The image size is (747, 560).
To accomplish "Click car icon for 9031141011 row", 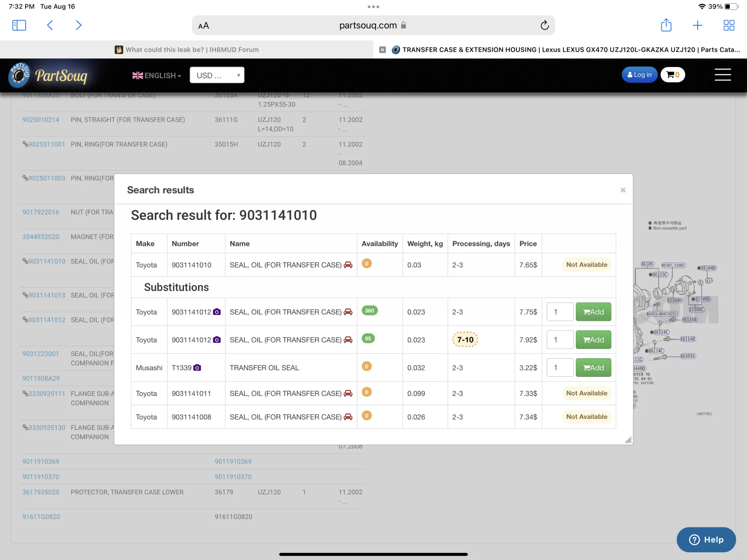I will [x=348, y=394].
